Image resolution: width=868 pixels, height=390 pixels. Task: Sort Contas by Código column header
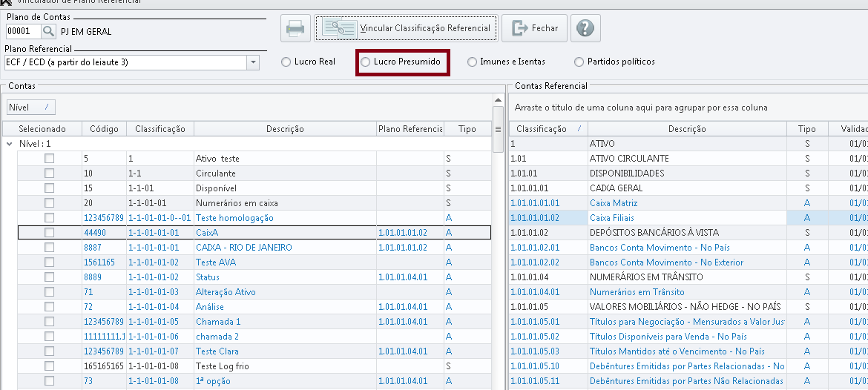point(104,129)
